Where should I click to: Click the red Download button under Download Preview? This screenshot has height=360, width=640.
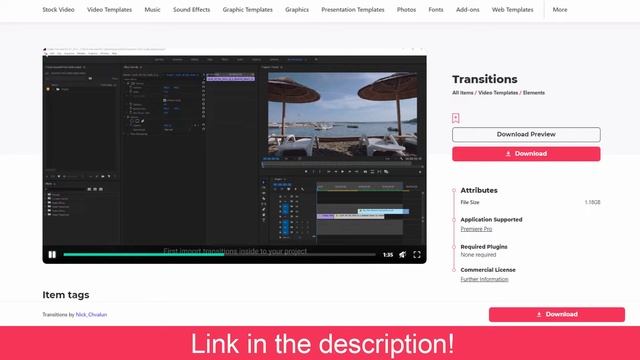[526, 154]
